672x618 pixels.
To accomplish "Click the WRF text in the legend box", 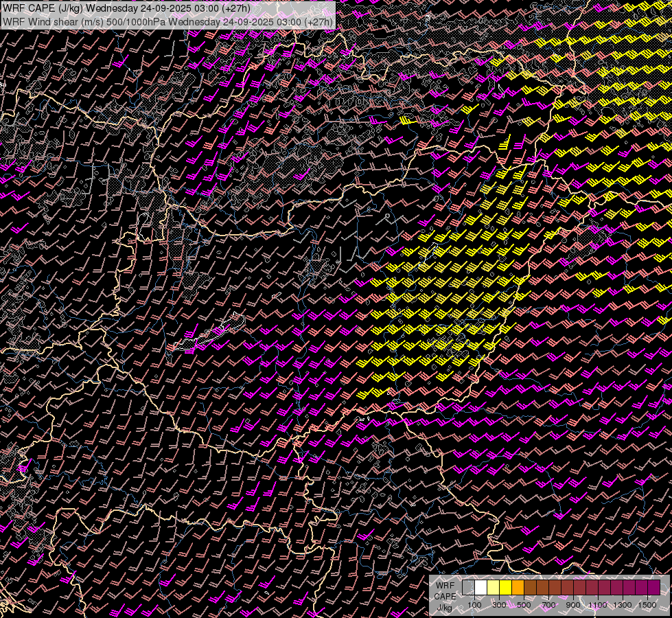I will coord(444,586).
